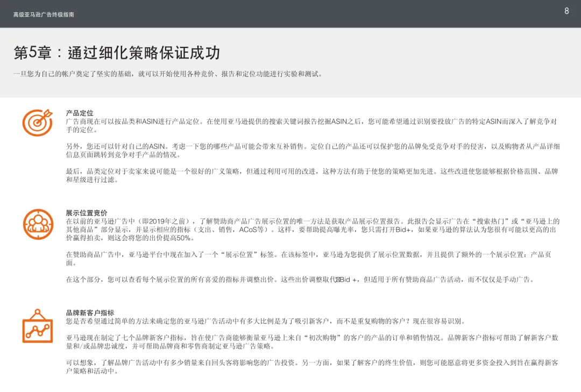Viewport: 581px width, 392px height.
Task: Click the paragraph beginning 您是否希望通过简单的方法
Action: (266, 321)
